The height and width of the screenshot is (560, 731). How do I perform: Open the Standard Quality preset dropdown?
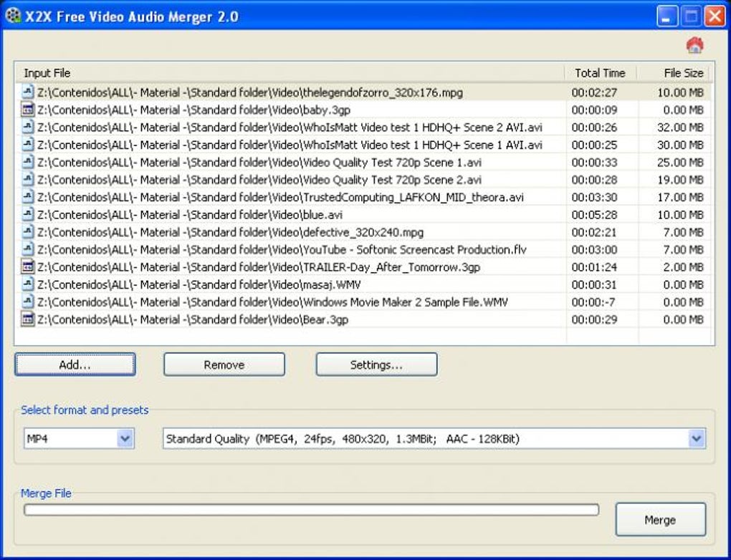coord(697,438)
